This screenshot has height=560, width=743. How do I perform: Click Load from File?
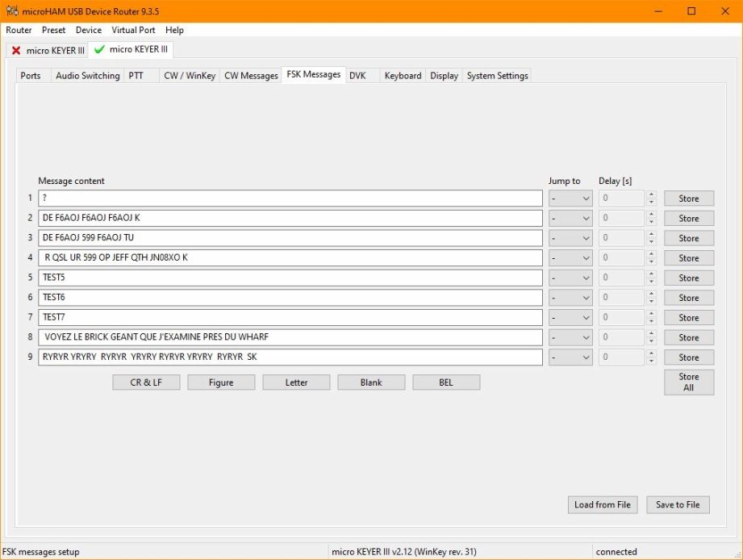pyautogui.click(x=602, y=505)
